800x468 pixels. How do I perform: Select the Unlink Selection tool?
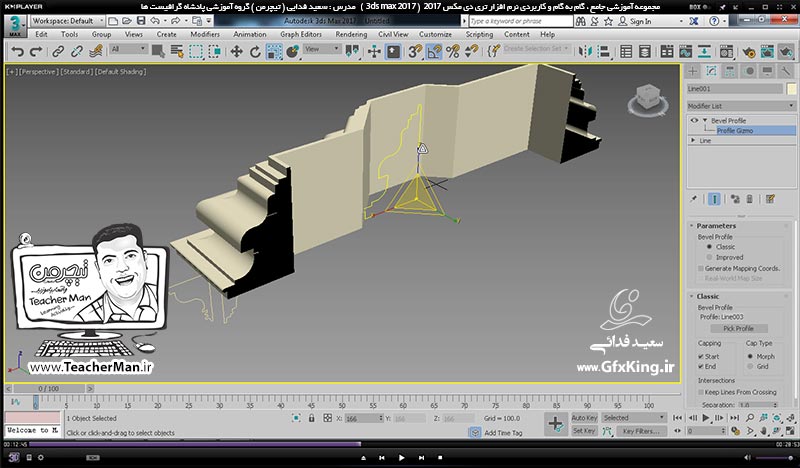click(77, 52)
